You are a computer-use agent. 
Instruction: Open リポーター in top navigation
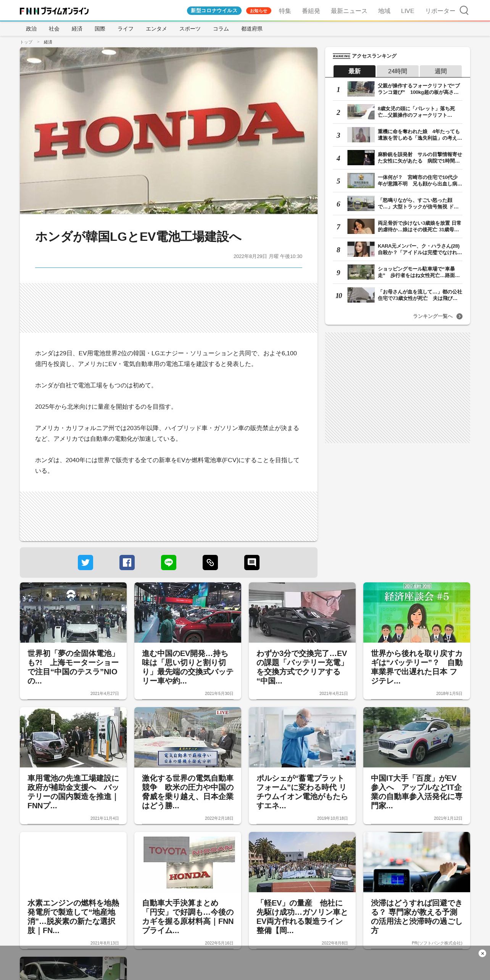[x=440, y=11]
